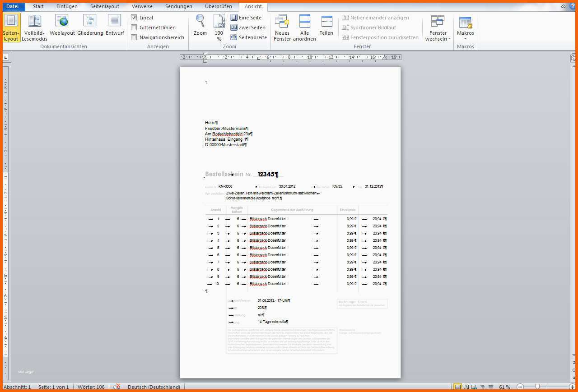
Task: Click 14 Tage rein netto text
Action: pyautogui.click(x=273, y=322)
